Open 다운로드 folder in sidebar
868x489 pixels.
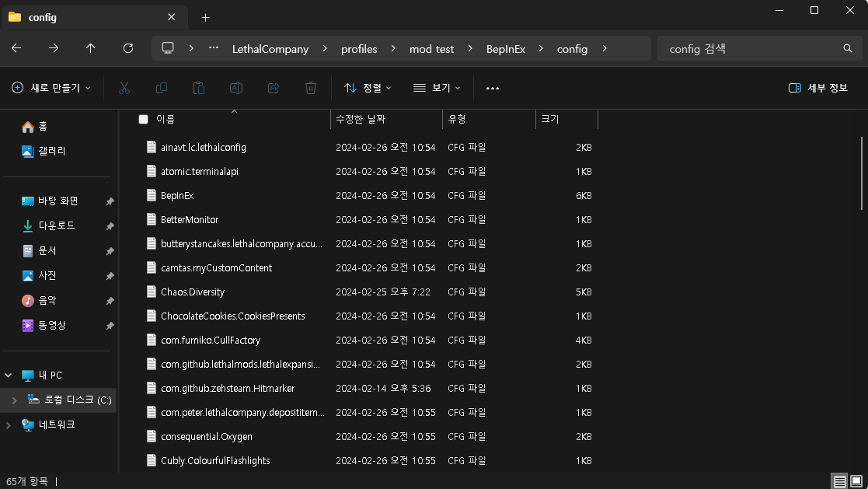click(x=57, y=226)
